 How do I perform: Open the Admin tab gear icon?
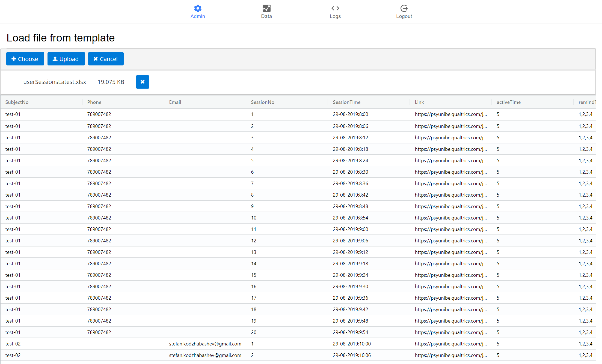click(x=198, y=8)
